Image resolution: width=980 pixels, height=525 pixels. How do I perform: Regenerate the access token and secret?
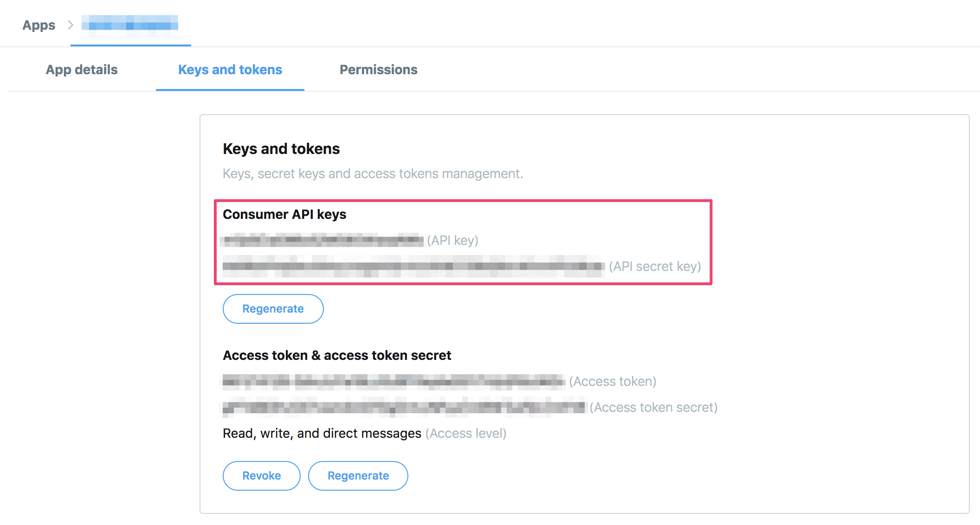(358, 475)
